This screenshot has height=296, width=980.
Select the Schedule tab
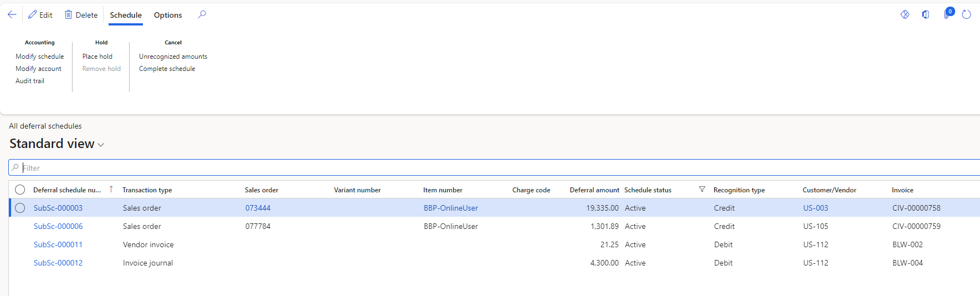tap(126, 15)
